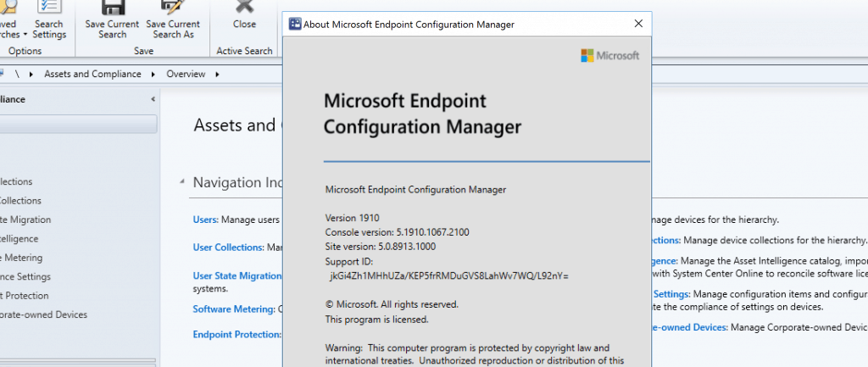Viewport: 868px width, 367px height.
Task: Click the root backslash in breadcrumb
Action: (x=17, y=75)
